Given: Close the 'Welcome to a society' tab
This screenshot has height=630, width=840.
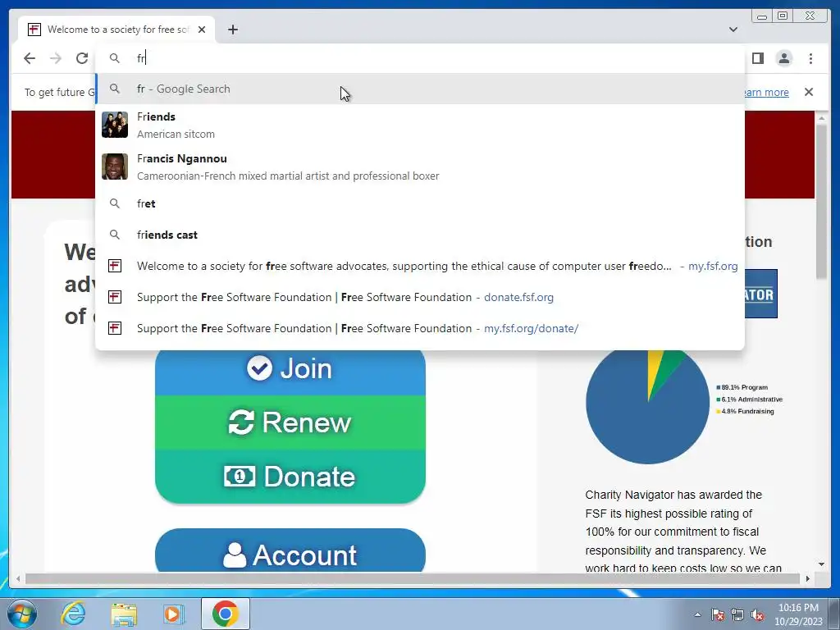Looking at the screenshot, I should coord(202,30).
